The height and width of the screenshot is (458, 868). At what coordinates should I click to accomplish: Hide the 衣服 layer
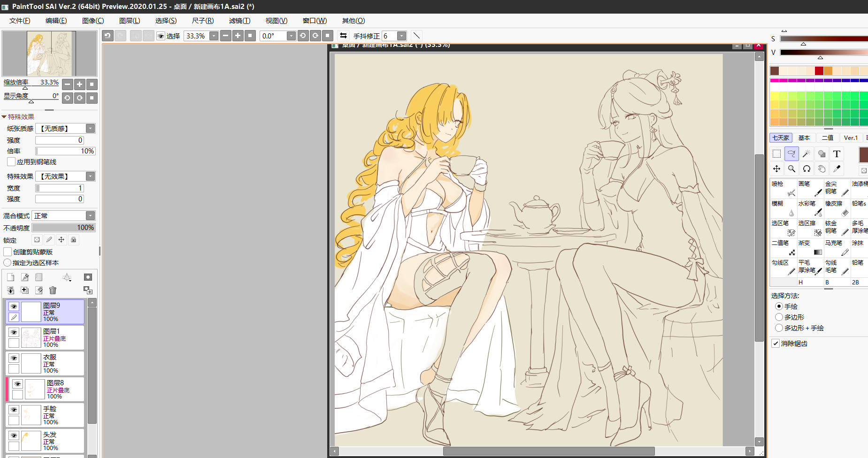coord(14,358)
